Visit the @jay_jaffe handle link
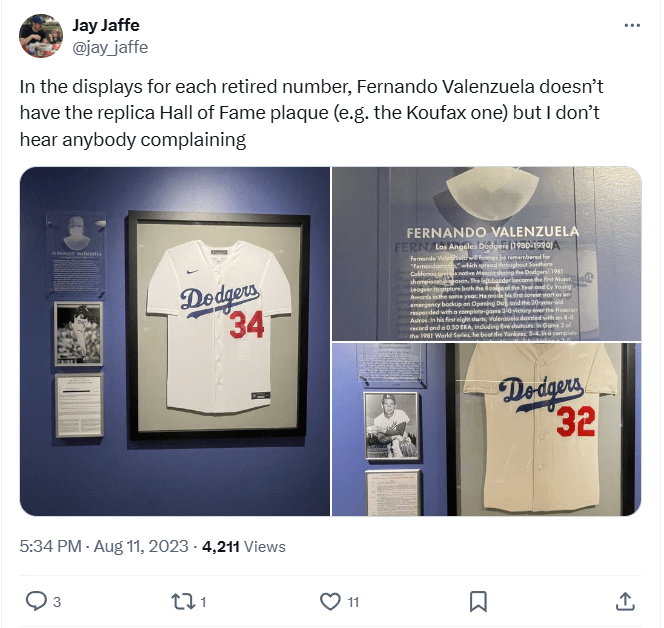 (x=110, y=47)
